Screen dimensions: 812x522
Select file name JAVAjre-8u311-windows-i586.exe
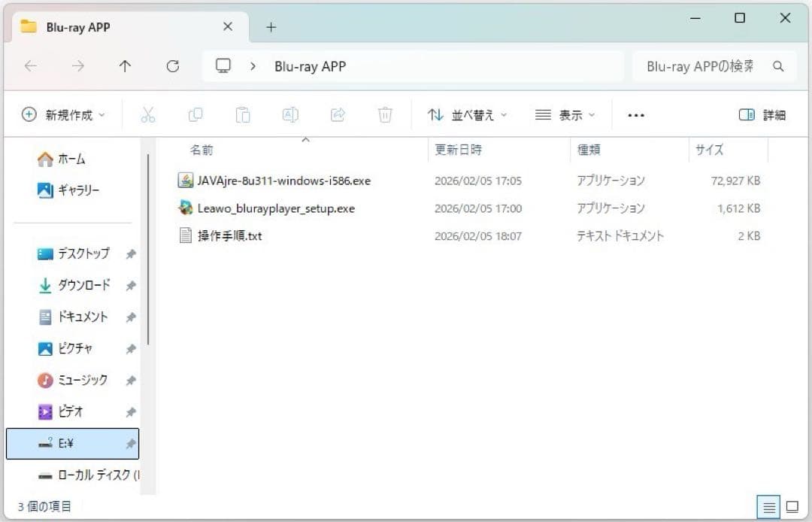pyautogui.click(x=283, y=181)
